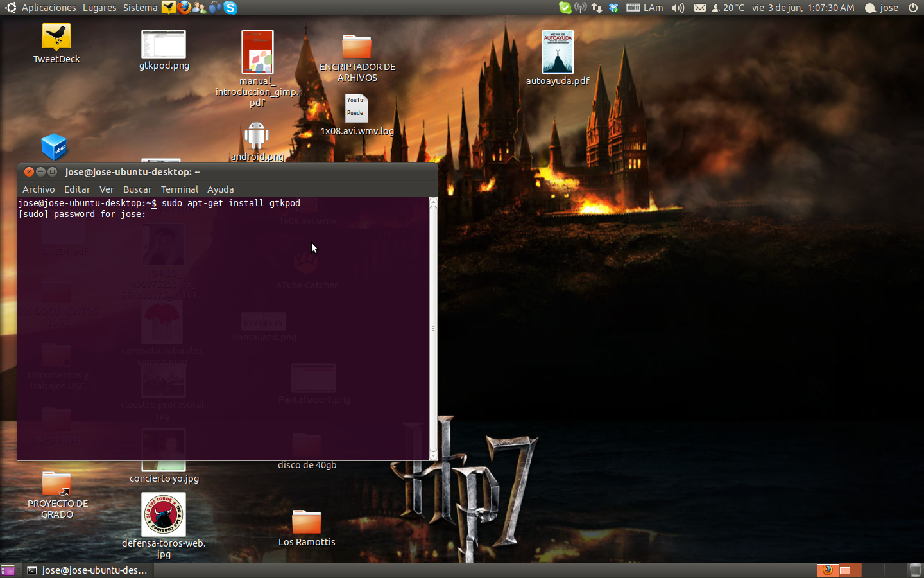Image resolution: width=924 pixels, height=578 pixels.
Task: Click the sudo password prompt line
Action: tap(87, 215)
